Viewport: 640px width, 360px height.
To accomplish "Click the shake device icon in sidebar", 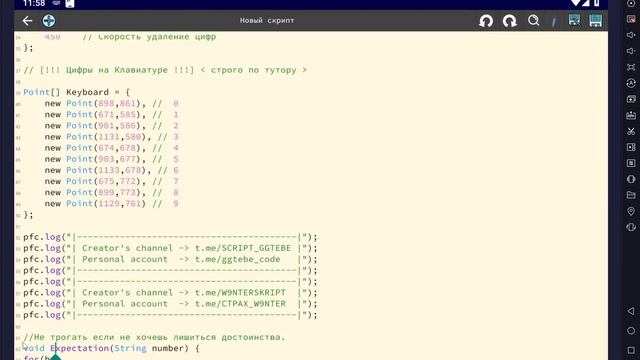I will click(631, 227).
